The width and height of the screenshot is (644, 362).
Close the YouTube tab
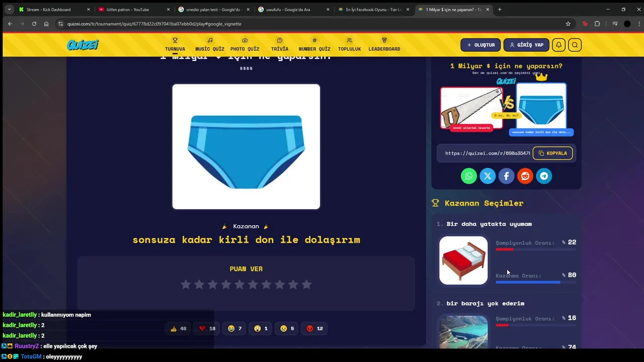pos(169,10)
